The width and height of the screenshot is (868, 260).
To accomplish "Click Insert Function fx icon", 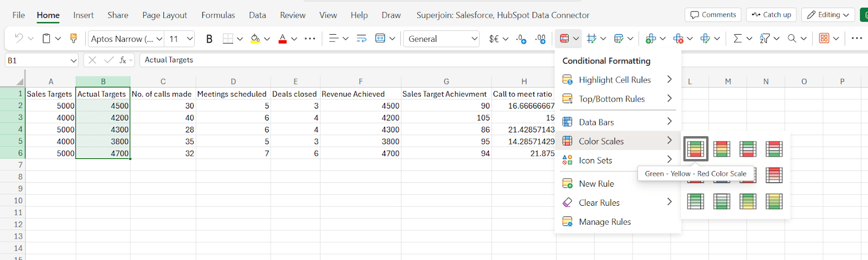I will coord(123,60).
